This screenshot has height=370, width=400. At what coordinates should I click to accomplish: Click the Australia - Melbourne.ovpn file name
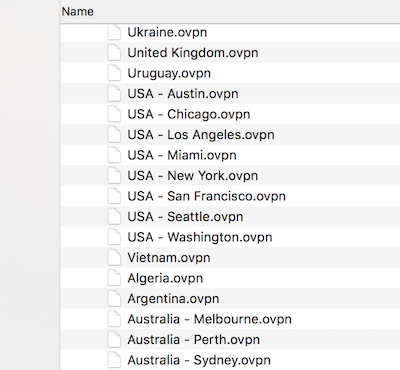point(209,319)
